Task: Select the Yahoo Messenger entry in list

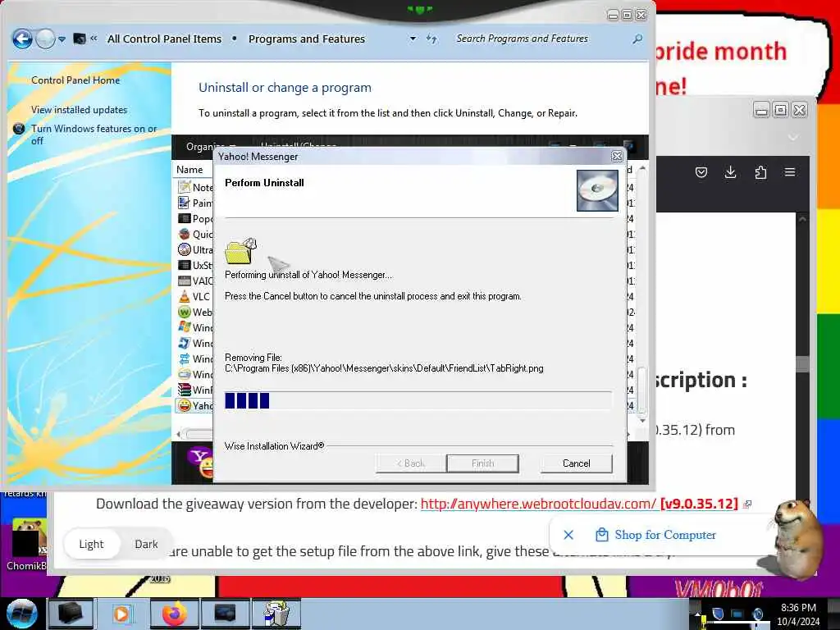Action: click(x=194, y=405)
